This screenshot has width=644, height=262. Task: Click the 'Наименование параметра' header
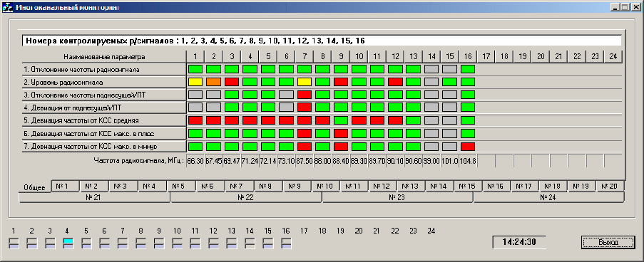pyautogui.click(x=104, y=56)
